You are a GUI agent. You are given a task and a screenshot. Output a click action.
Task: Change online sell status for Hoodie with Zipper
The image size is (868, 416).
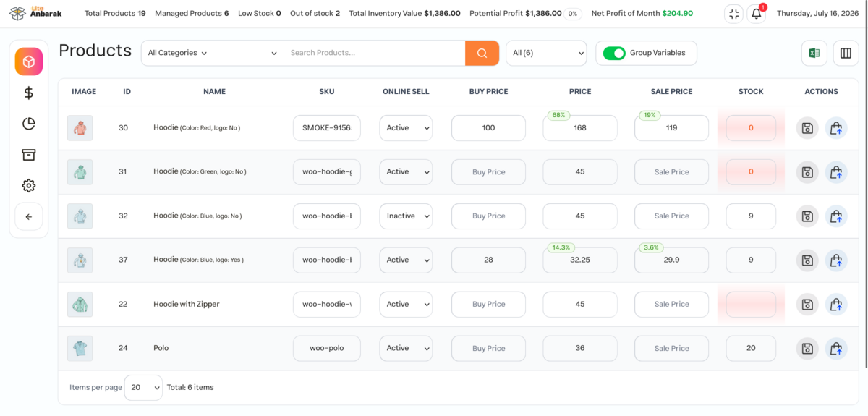pos(406,305)
